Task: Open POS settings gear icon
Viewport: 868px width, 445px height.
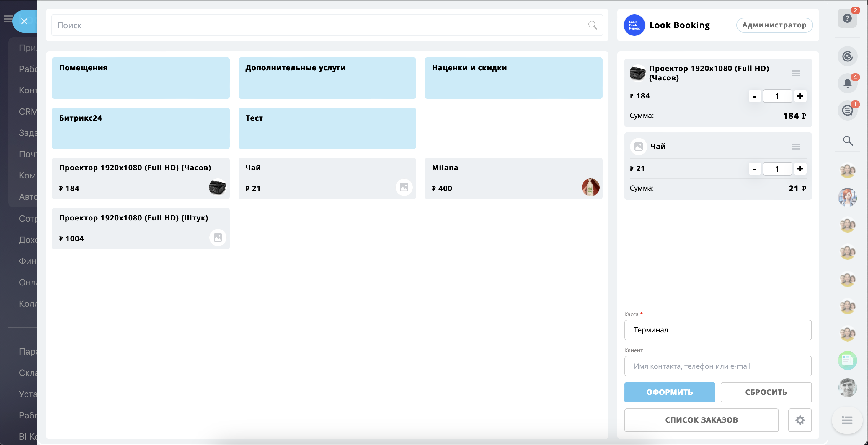Action: pyautogui.click(x=800, y=420)
